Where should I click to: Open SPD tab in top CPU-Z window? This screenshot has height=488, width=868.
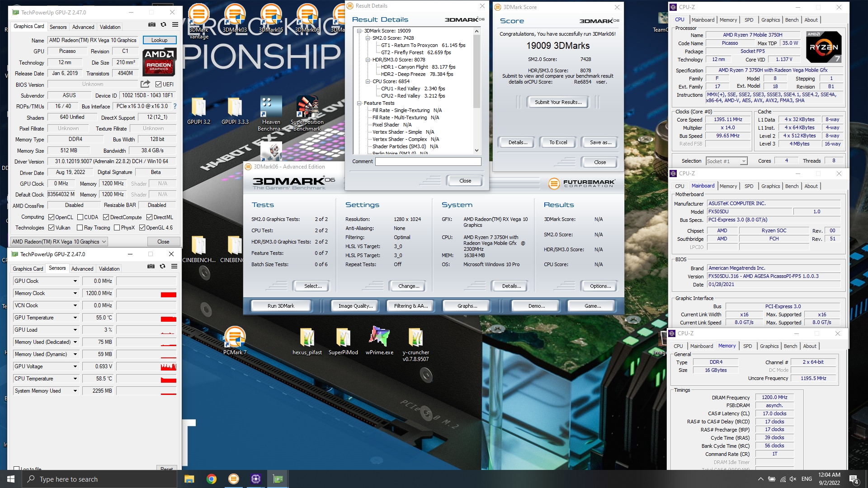coord(749,20)
